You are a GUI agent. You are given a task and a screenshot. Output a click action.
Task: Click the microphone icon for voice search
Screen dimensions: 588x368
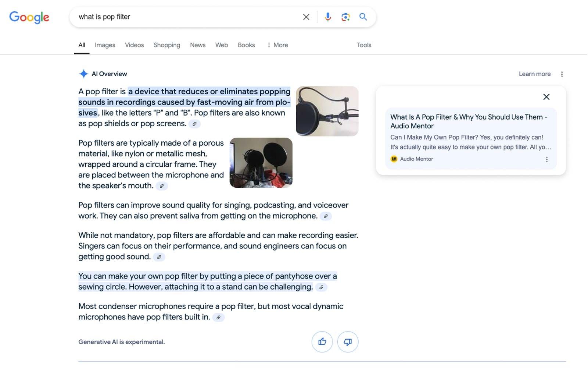(327, 17)
